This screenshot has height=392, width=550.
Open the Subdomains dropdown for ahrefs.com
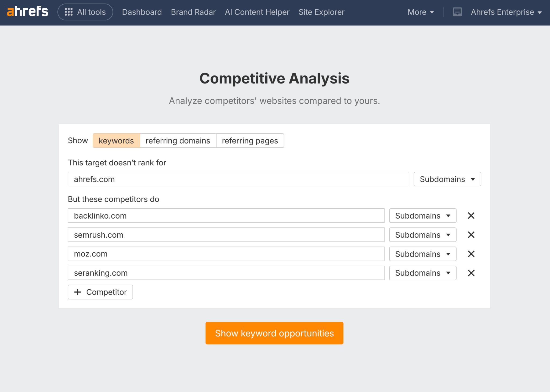coord(447,179)
